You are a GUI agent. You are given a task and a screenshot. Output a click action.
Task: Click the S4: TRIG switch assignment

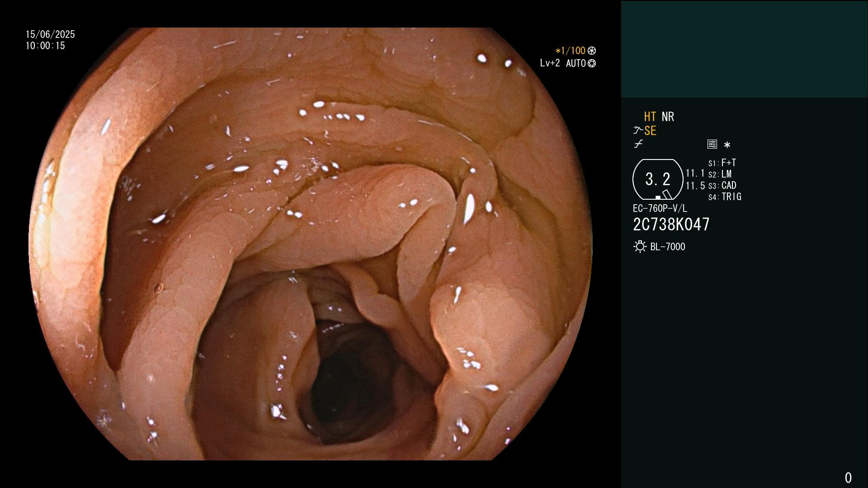(x=725, y=197)
